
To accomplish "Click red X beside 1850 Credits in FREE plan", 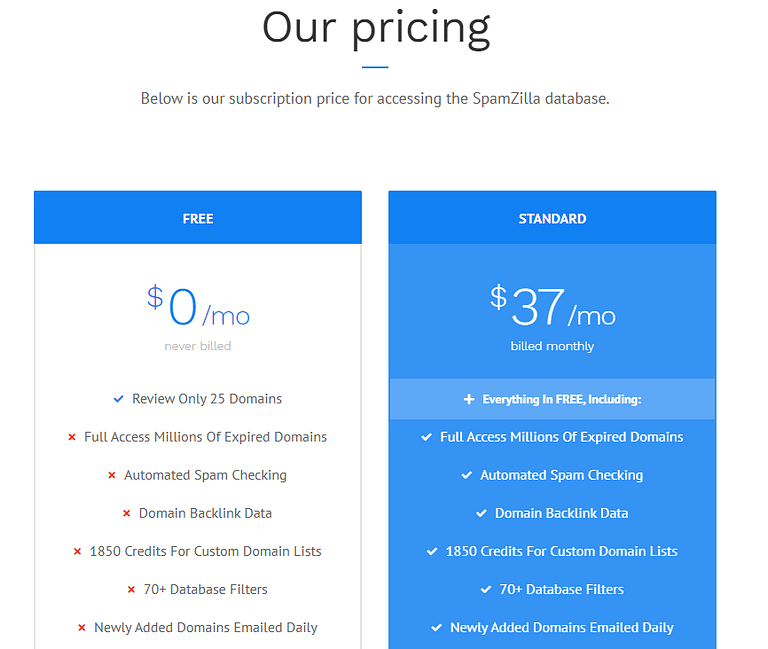I will click(77, 552).
